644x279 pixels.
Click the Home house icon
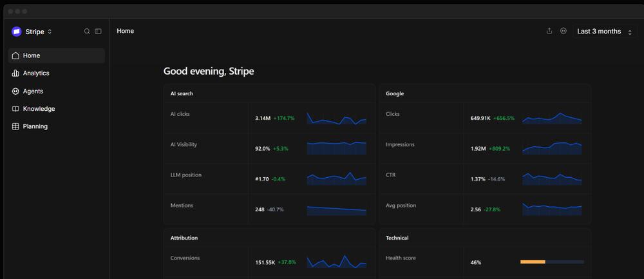tap(15, 55)
